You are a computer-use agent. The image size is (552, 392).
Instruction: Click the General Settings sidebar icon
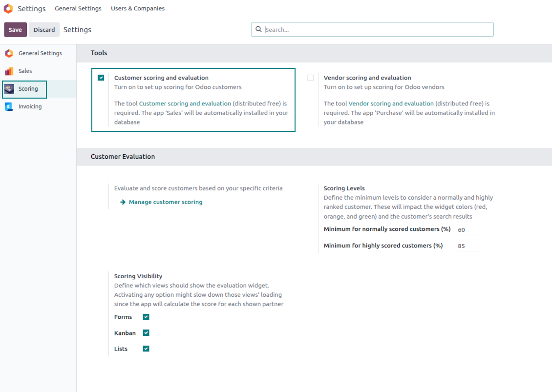pyautogui.click(x=9, y=53)
